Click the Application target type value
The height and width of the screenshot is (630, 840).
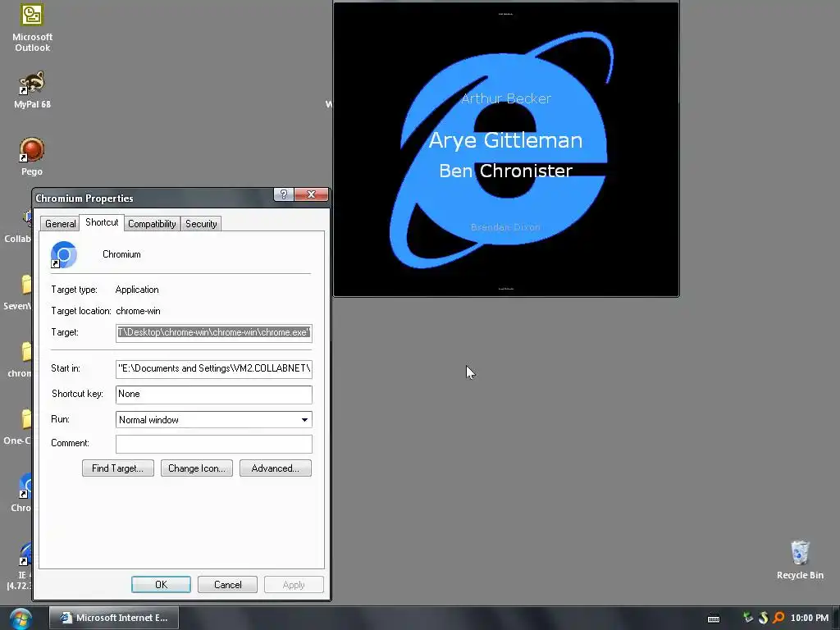[x=137, y=290]
